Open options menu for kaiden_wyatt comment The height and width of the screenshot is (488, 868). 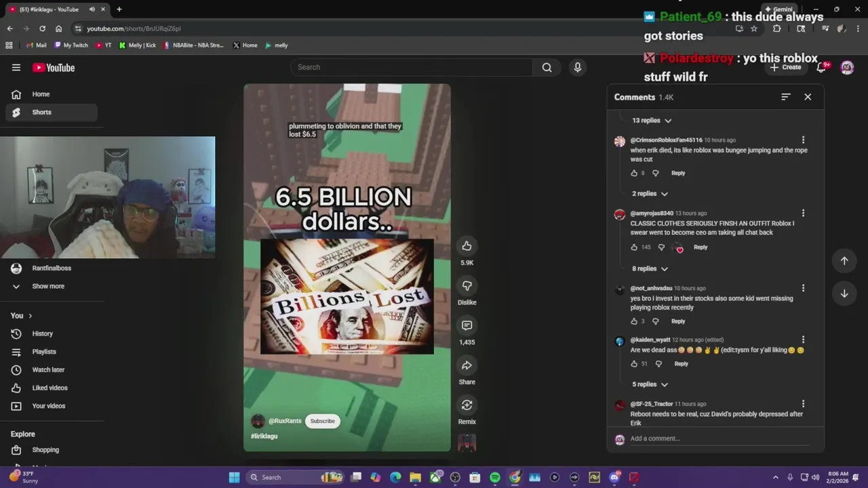(x=803, y=340)
